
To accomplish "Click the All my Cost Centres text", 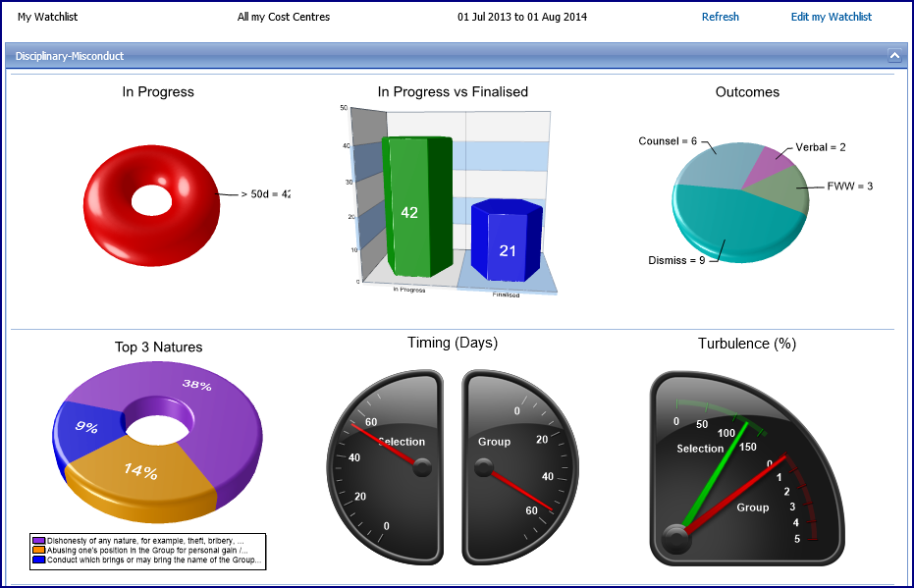I will coord(284,17).
